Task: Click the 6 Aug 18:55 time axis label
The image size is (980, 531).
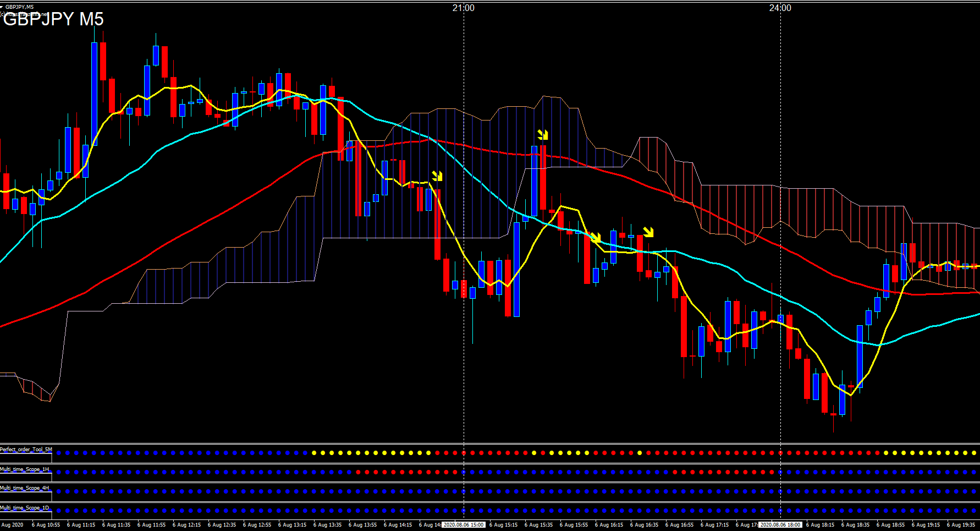Action: tap(891, 525)
